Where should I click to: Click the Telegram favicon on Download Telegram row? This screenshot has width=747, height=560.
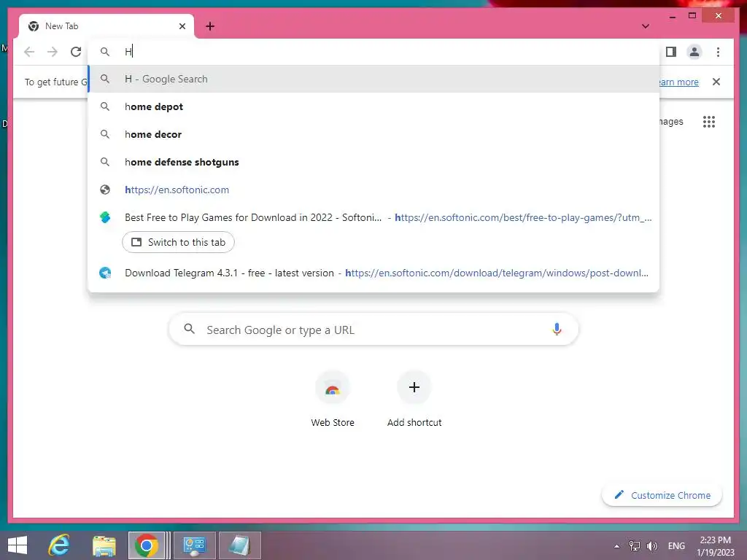[x=105, y=273]
